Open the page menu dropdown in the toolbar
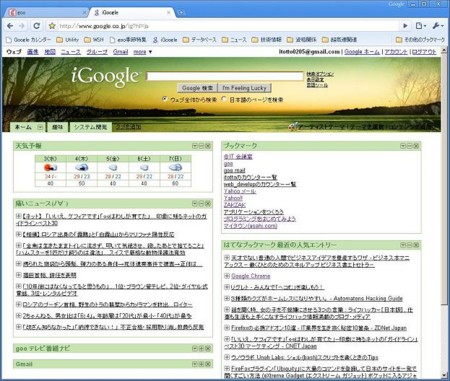 (421, 26)
